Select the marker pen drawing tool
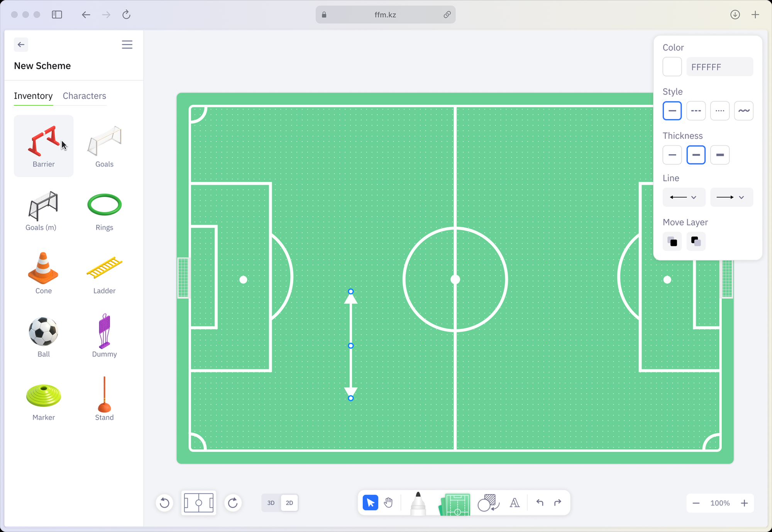Screen dimensions: 772x532 (418, 503)
